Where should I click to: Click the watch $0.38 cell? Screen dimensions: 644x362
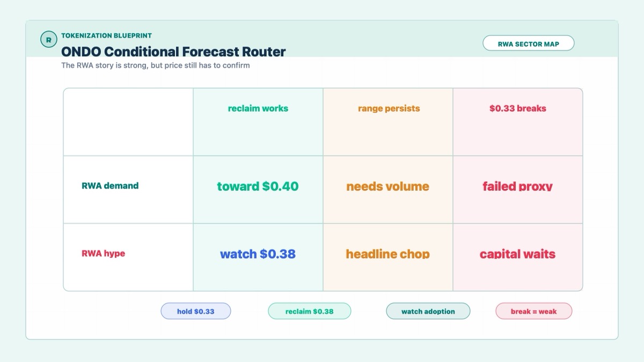click(258, 257)
